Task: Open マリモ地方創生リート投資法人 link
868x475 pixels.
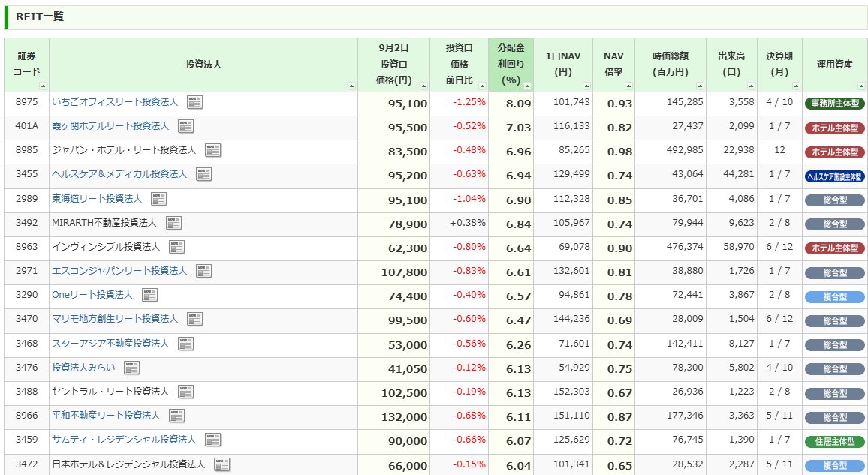Action: pyautogui.click(x=115, y=318)
